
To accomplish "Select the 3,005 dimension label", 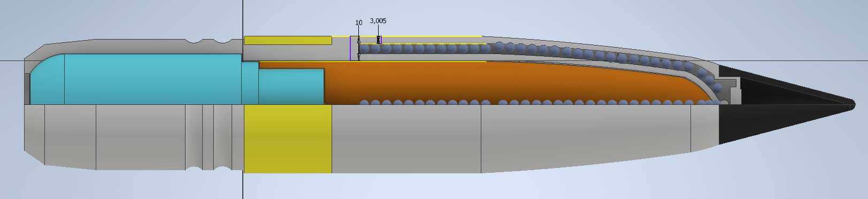I will coord(378,21).
